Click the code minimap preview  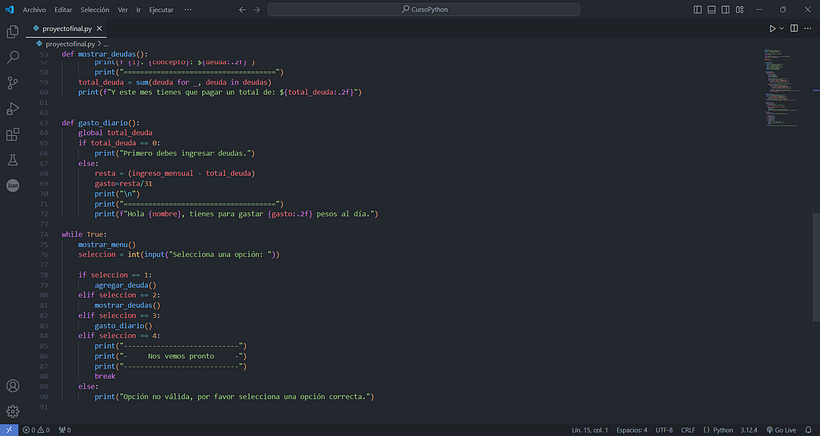coord(782,87)
